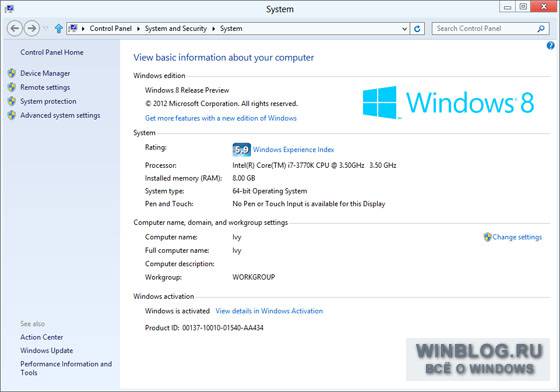Image resolution: width=560 pixels, height=392 pixels.
Task: Maximize the System window
Action: tap(523, 7)
